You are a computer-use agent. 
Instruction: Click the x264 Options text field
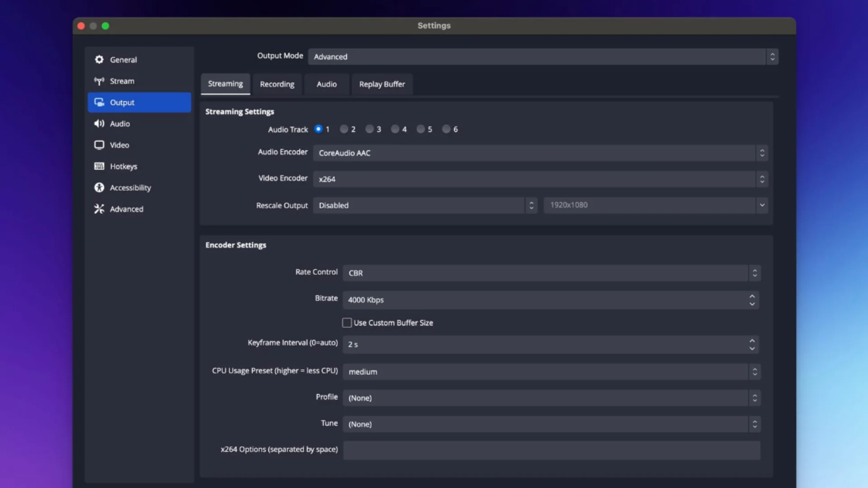[552, 450]
